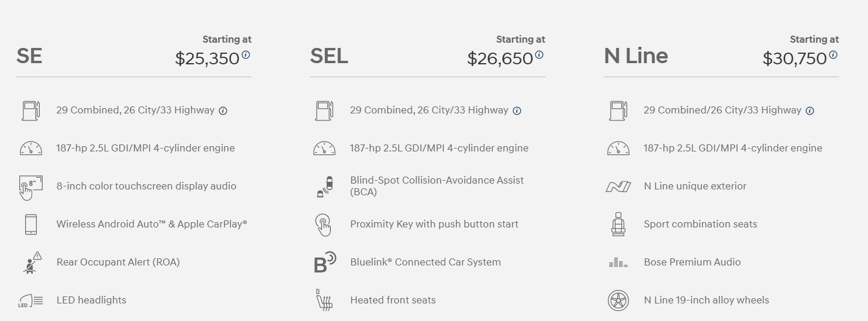Click the info icon beside the N Line $30,750 price
The width and height of the screenshot is (868, 321).
pos(833,54)
